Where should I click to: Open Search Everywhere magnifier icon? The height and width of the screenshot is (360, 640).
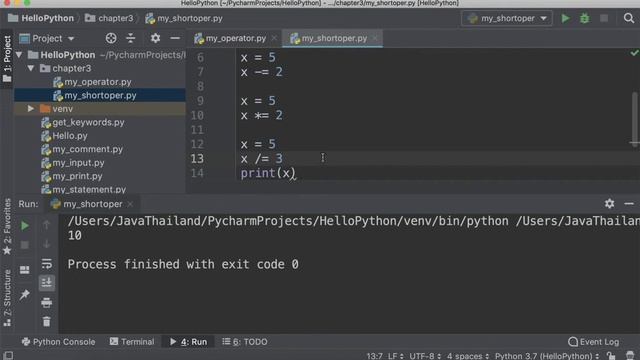tap(629, 18)
